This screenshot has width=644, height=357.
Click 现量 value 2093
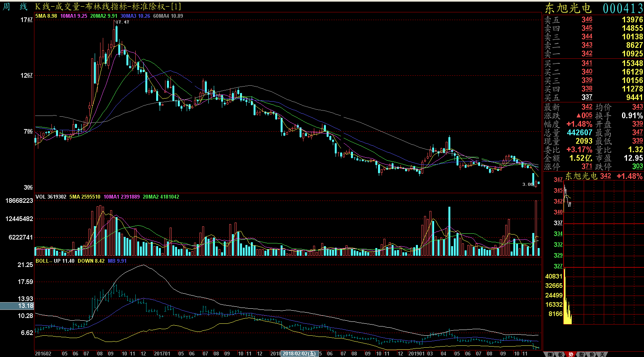pyautogui.click(x=584, y=141)
